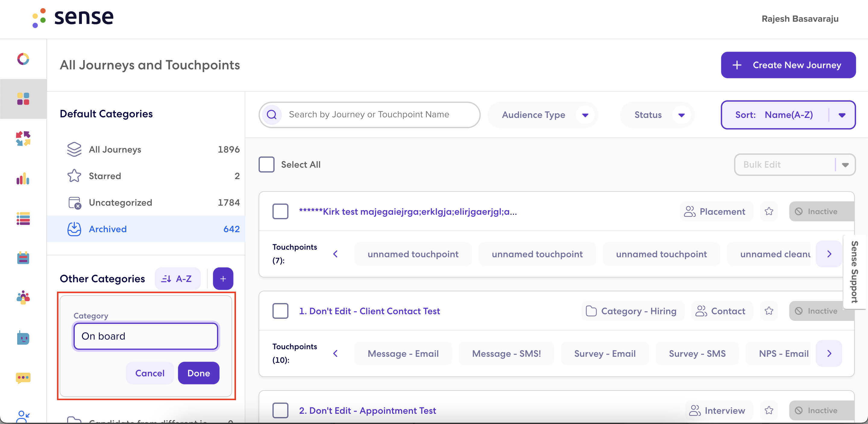This screenshot has width=868, height=424.
Task: Tick the Appointment Test journey checkbox
Action: [280, 410]
